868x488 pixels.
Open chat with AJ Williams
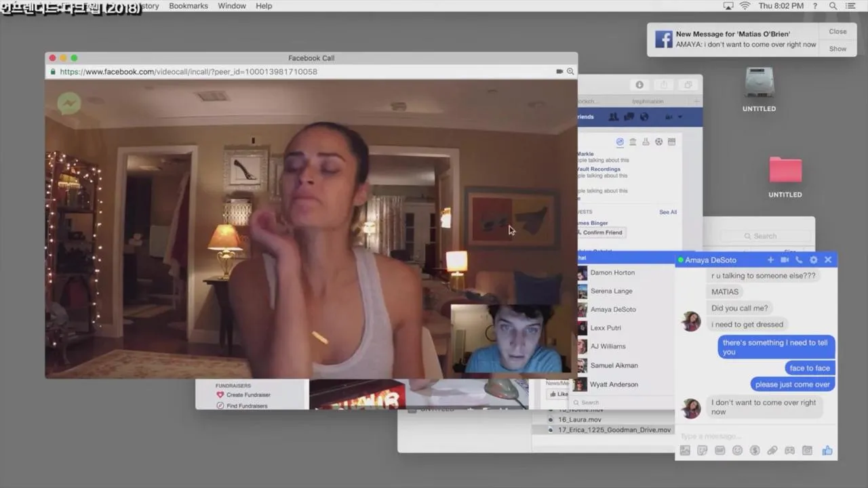point(608,346)
